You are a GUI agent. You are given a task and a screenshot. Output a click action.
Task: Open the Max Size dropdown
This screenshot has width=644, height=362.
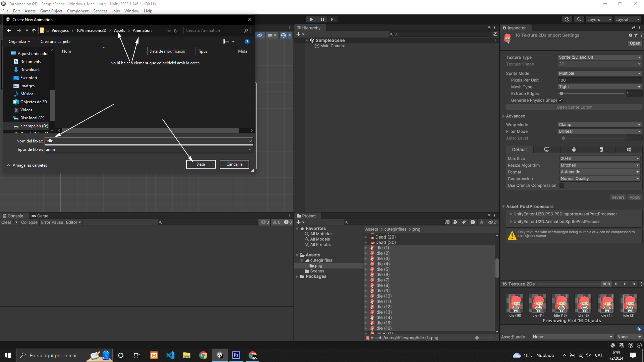click(599, 159)
